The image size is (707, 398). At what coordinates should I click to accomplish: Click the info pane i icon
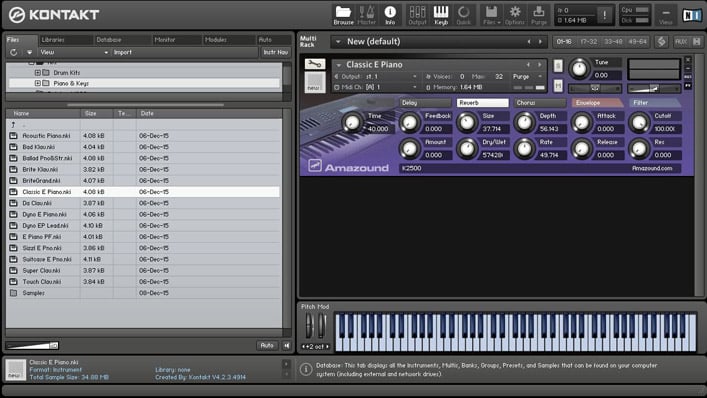tap(306, 370)
